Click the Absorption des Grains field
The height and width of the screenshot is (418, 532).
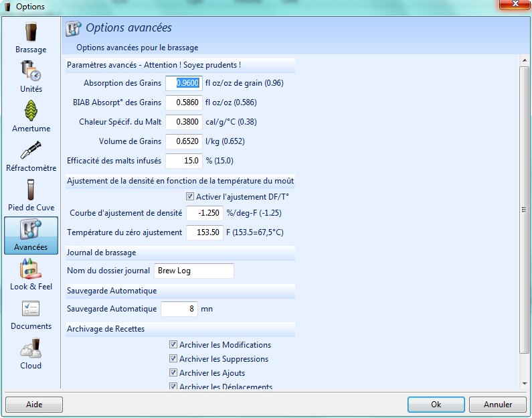183,83
